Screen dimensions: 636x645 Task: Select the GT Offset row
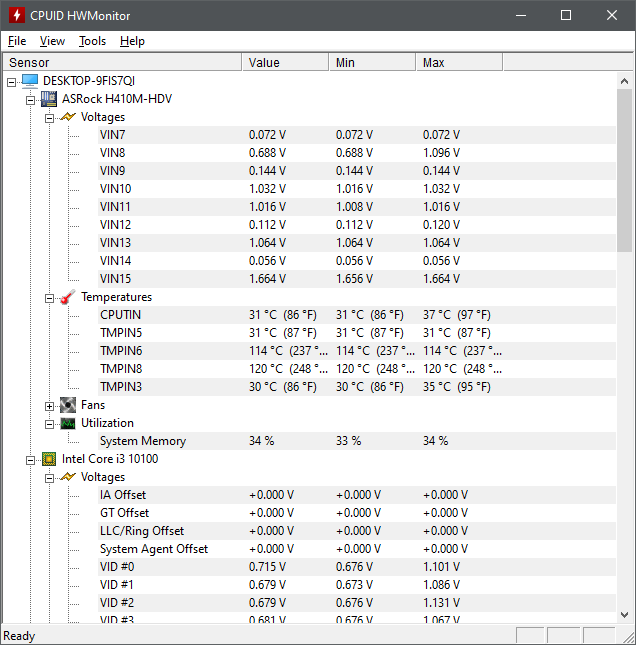click(357, 513)
